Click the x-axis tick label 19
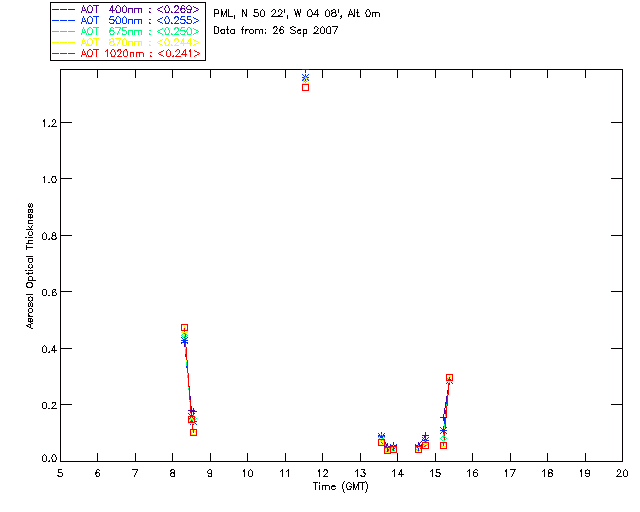Viewport: 640px width, 512px height. tap(585, 473)
